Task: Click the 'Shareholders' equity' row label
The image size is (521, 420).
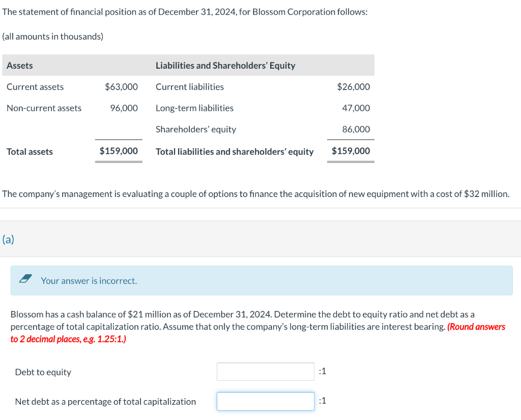Action: (196, 129)
